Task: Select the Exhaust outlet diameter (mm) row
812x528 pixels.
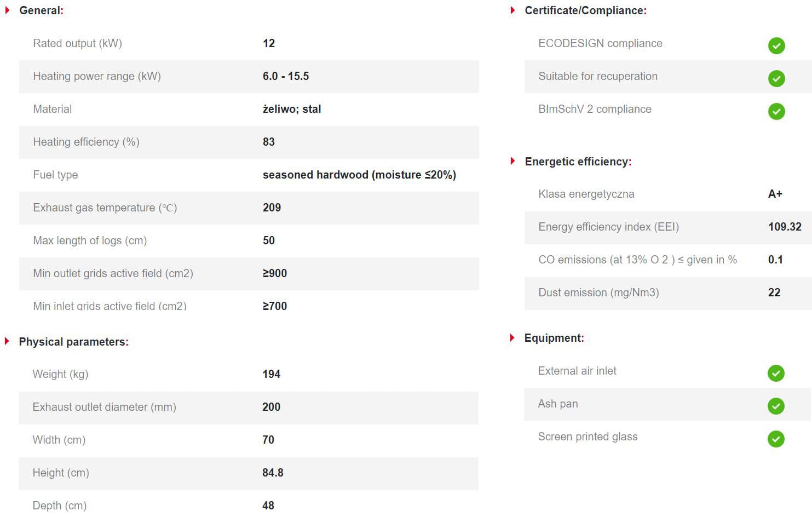Action: (x=249, y=408)
